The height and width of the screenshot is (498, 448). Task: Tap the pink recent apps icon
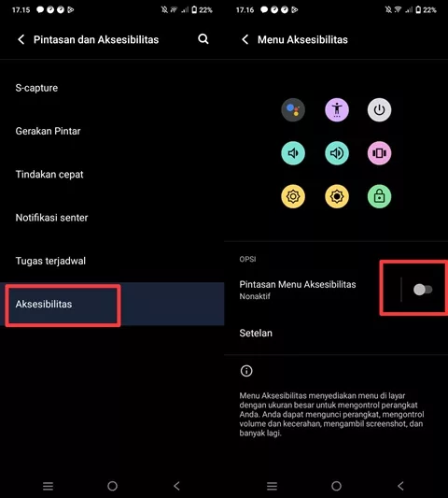(379, 153)
